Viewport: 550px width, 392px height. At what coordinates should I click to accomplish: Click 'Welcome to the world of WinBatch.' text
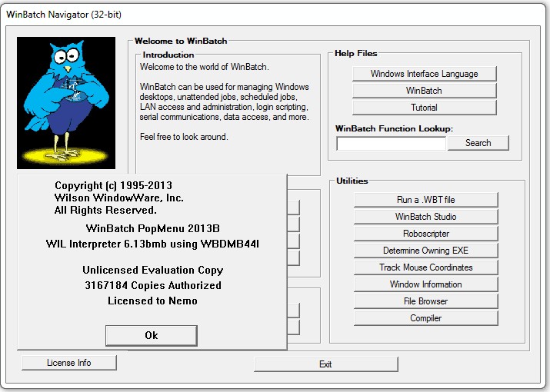(204, 67)
